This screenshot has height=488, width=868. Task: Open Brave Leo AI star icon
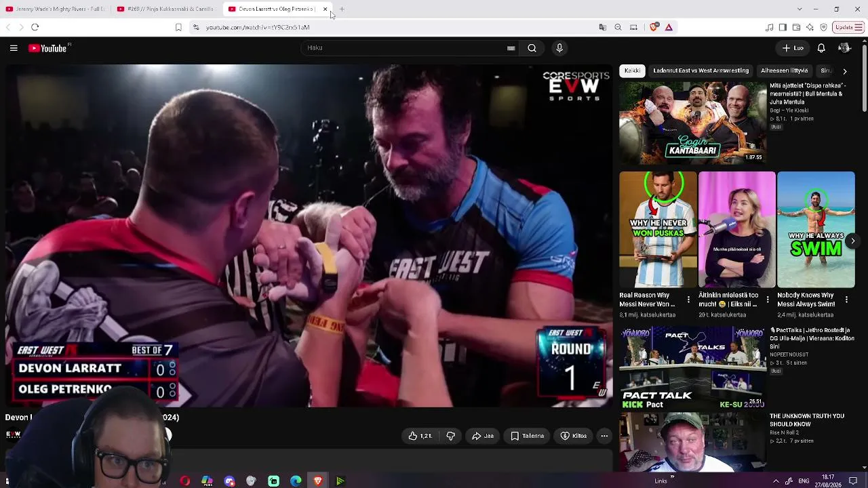click(810, 27)
